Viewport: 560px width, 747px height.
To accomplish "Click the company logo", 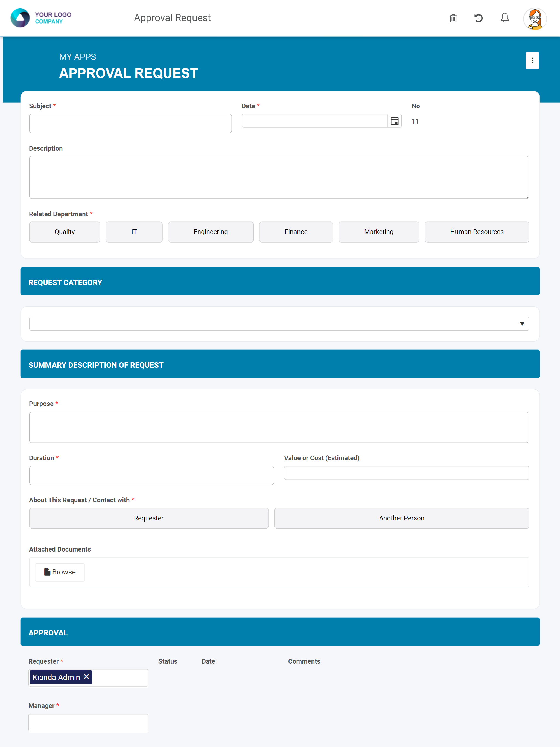I will [x=40, y=18].
